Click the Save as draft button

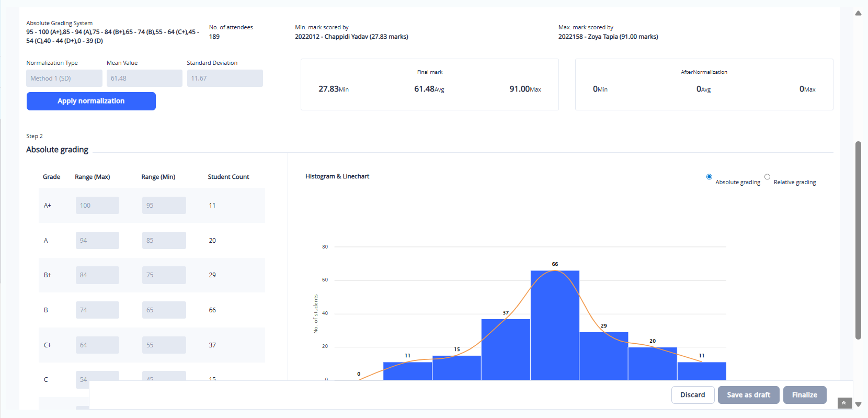[x=748, y=395]
